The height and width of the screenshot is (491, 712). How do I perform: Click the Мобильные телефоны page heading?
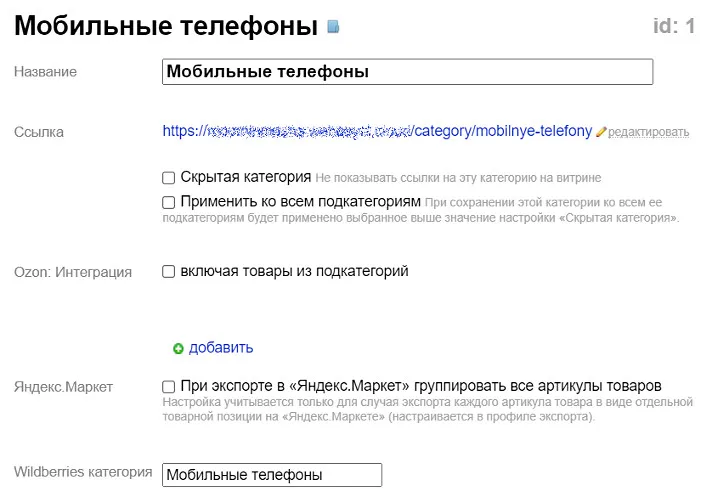pos(164,26)
